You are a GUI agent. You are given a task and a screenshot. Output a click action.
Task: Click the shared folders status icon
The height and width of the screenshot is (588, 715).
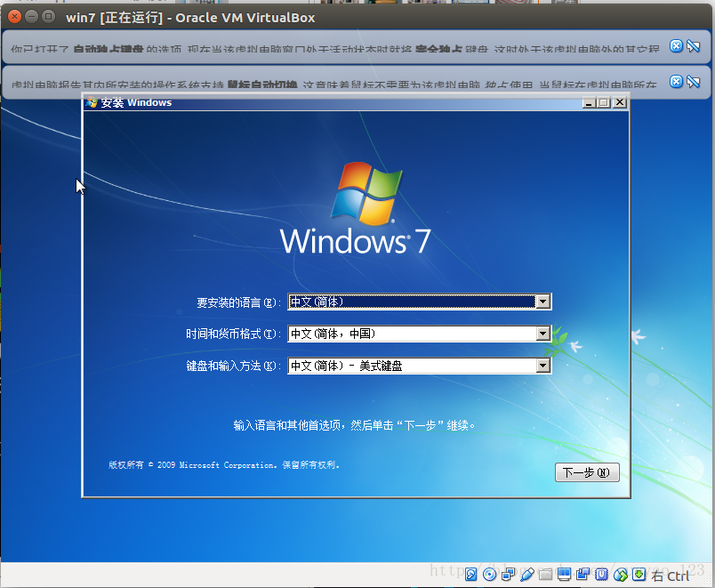click(x=545, y=575)
